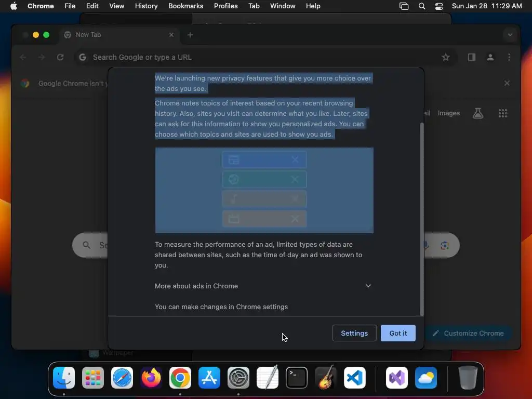Image resolution: width=532 pixels, height=399 pixels.
Task: Click the back navigation arrow
Action: pyautogui.click(x=23, y=57)
